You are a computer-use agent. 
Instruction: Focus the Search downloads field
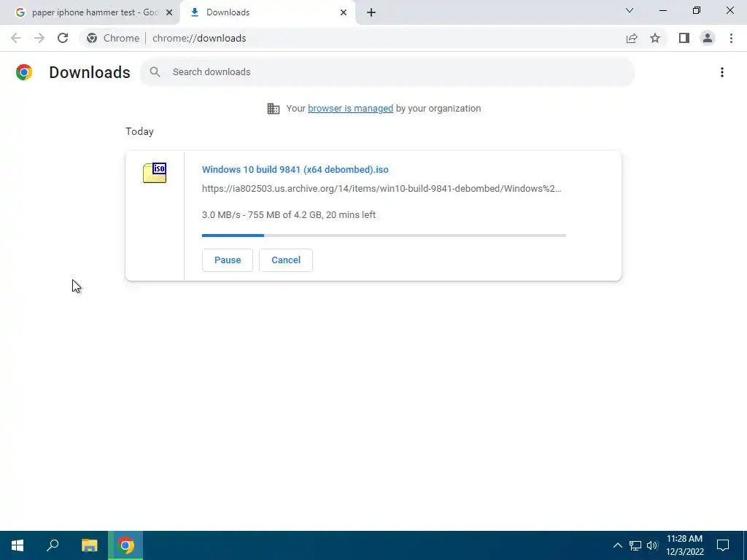point(387,72)
